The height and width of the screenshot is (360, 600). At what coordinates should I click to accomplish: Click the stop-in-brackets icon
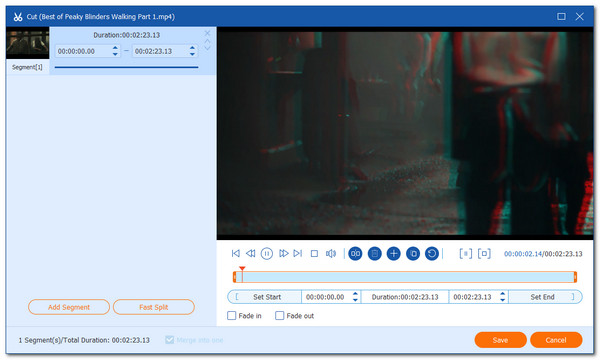pos(484,254)
